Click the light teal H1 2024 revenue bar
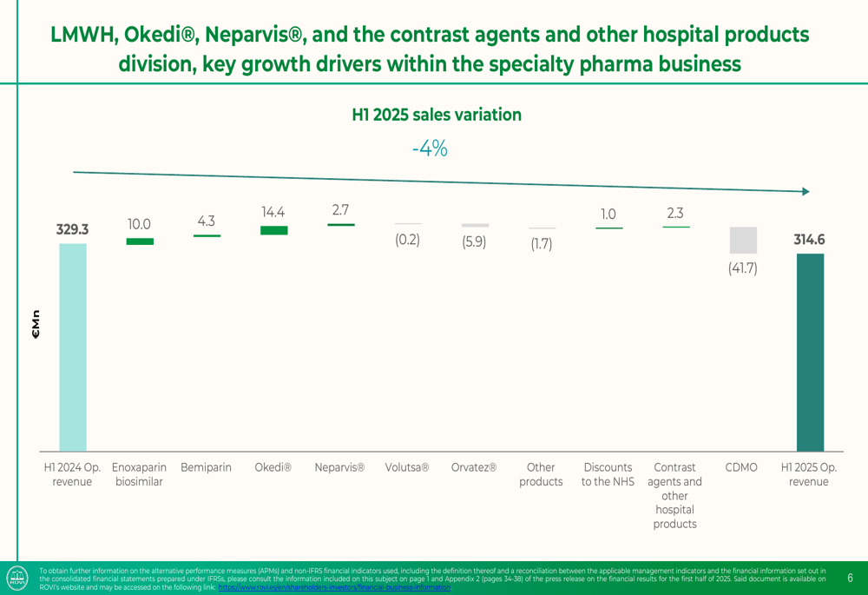The height and width of the screenshot is (595, 868). [73, 347]
